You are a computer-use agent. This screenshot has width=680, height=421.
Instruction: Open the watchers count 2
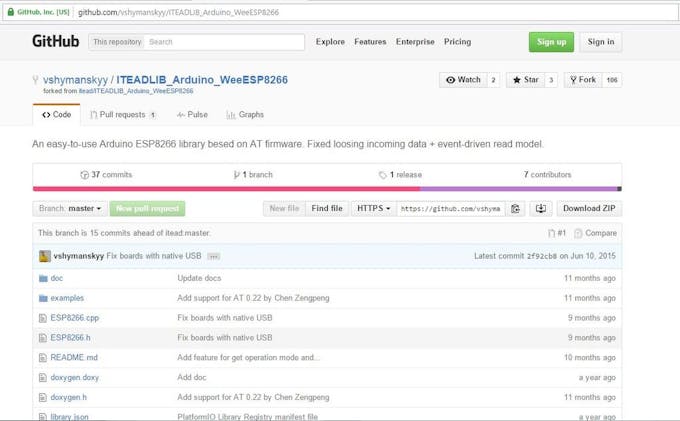tap(493, 80)
